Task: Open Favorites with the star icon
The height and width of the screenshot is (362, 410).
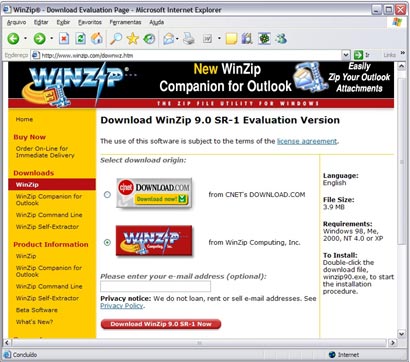Action: [x=132, y=39]
